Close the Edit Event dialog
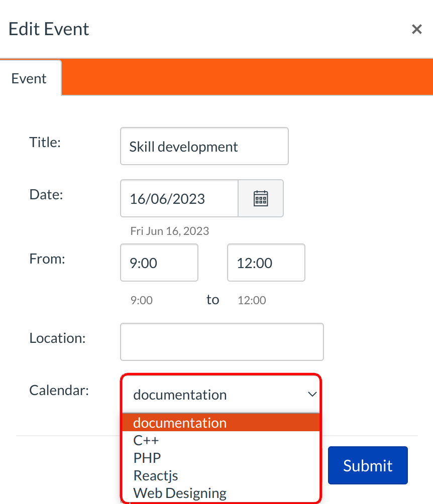 416,30
